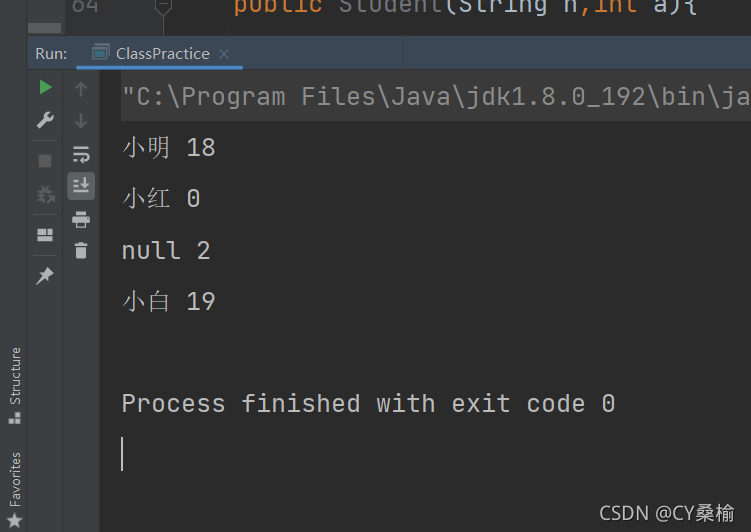Pin the Run tab with pin icon
The width and height of the screenshot is (751, 532).
pos(45,276)
